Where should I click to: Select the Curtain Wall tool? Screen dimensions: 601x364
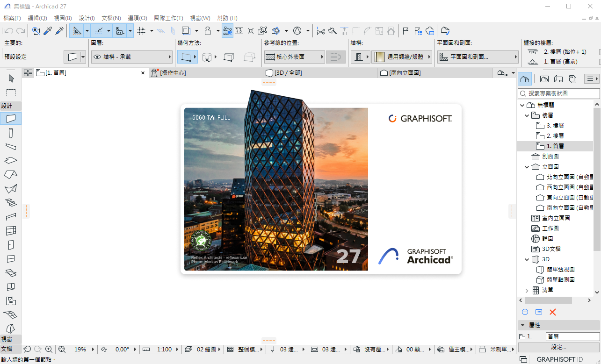tap(11, 230)
